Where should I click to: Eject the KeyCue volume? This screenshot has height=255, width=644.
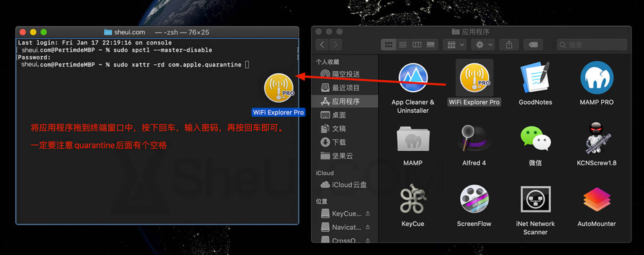coord(368,213)
